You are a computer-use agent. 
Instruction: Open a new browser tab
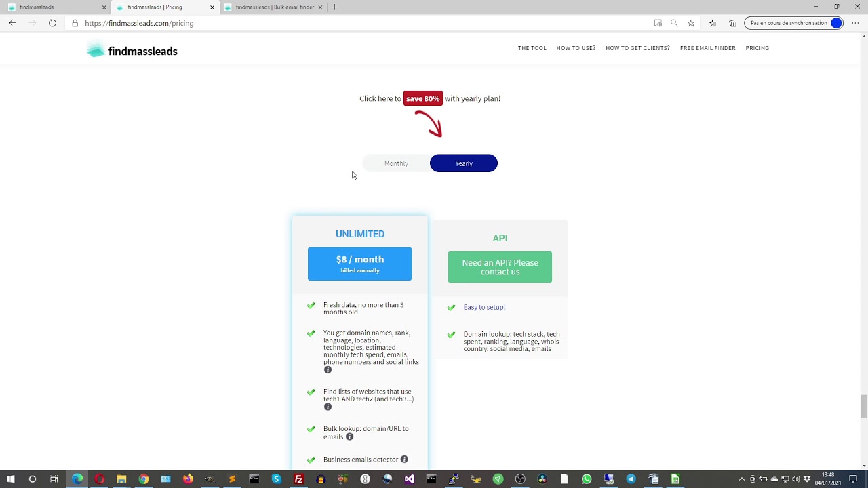(x=335, y=7)
